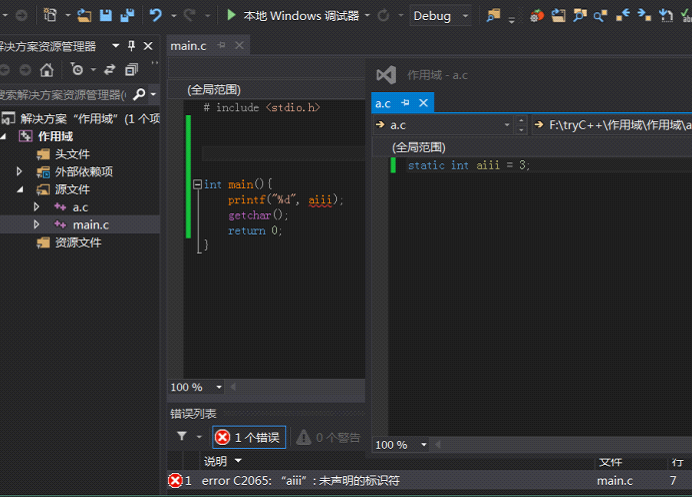
Task: Select the error C2065 aiii row
Action: (x=429, y=481)
